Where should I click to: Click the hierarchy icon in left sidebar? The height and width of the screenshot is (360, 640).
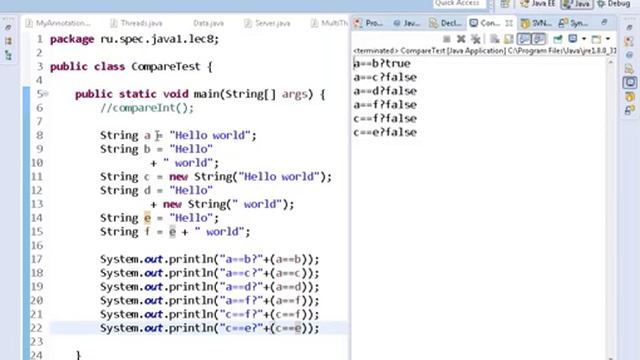point(9,55)
